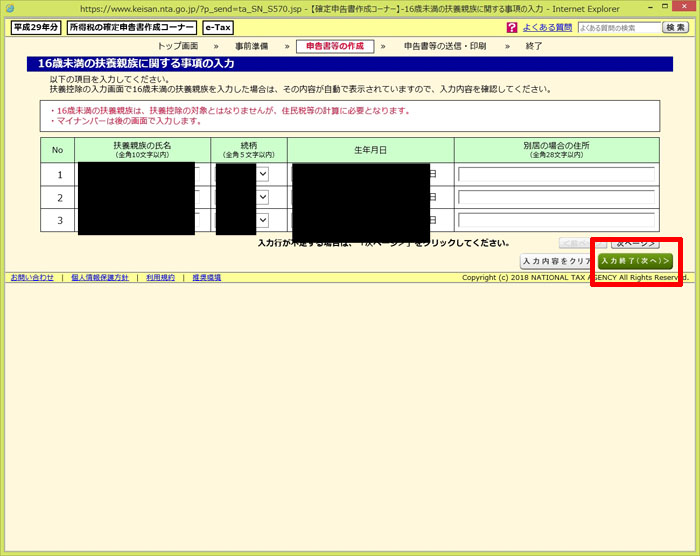Click the 別居の場合の住所 field in row 1
The width and height of the screenshot is (700, 556).
pyautogui.click(x=557, y=174)
